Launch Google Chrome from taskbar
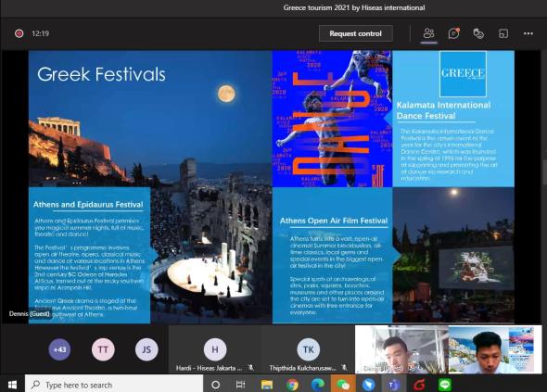Screen dimensions: 547x392 [292, 385]
